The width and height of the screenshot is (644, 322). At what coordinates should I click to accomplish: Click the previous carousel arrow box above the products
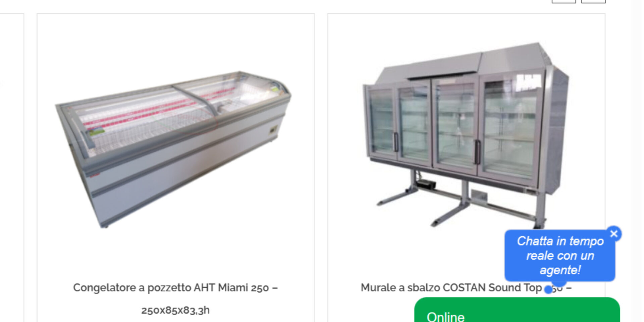click(x=564, y=1)
